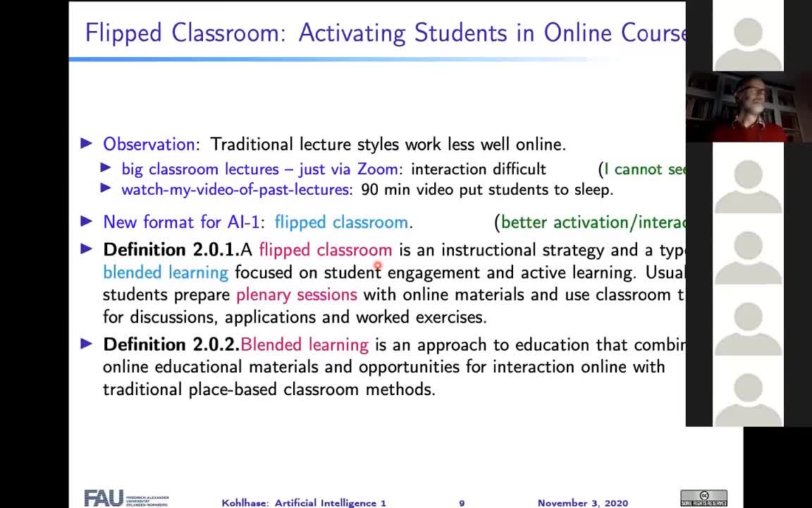Click the FAU university logo in footer
Image resolution: width=812 pixels, height=508 pixels.
coord(125,498)
